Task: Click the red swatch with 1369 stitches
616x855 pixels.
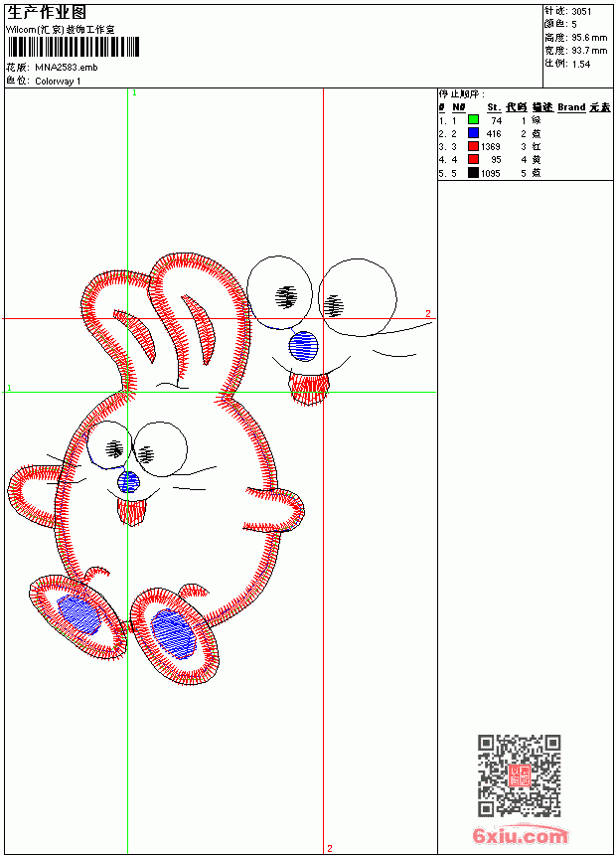Action: click(x=473, y=146)
